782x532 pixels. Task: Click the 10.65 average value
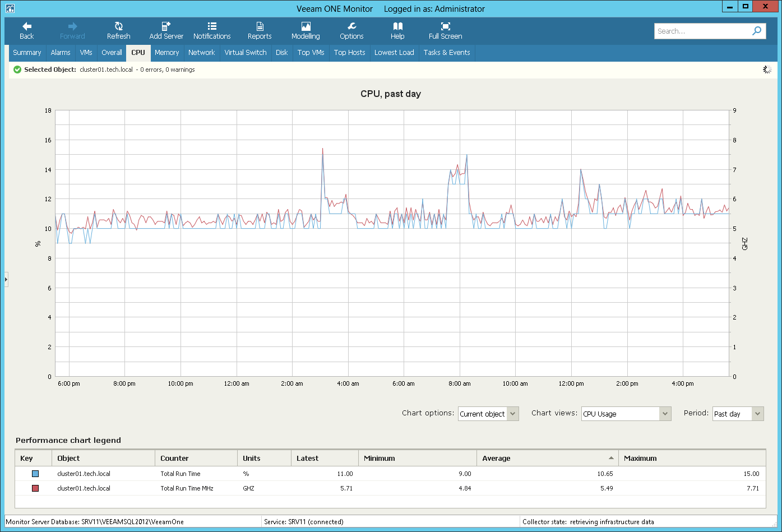(605, 474)
